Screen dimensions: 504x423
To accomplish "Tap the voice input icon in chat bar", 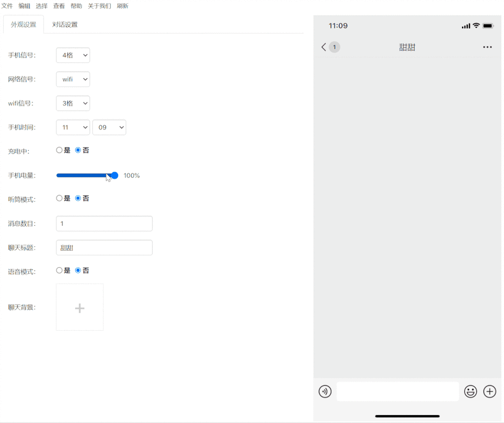I will 325,392.
